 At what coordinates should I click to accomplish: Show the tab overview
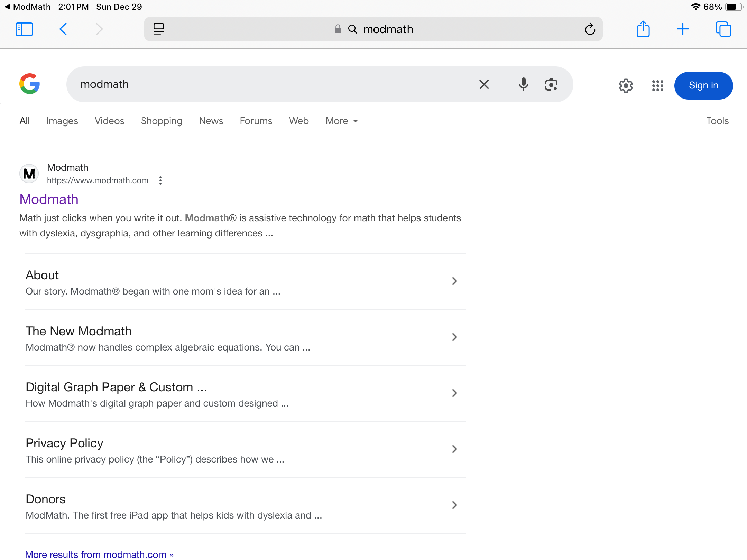click(x=723, y=29)
